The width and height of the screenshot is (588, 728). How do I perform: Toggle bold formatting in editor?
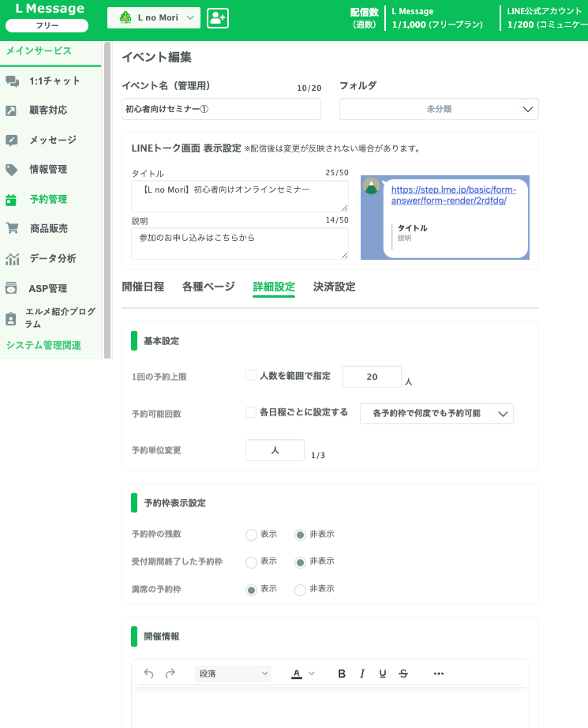[342, 674]
